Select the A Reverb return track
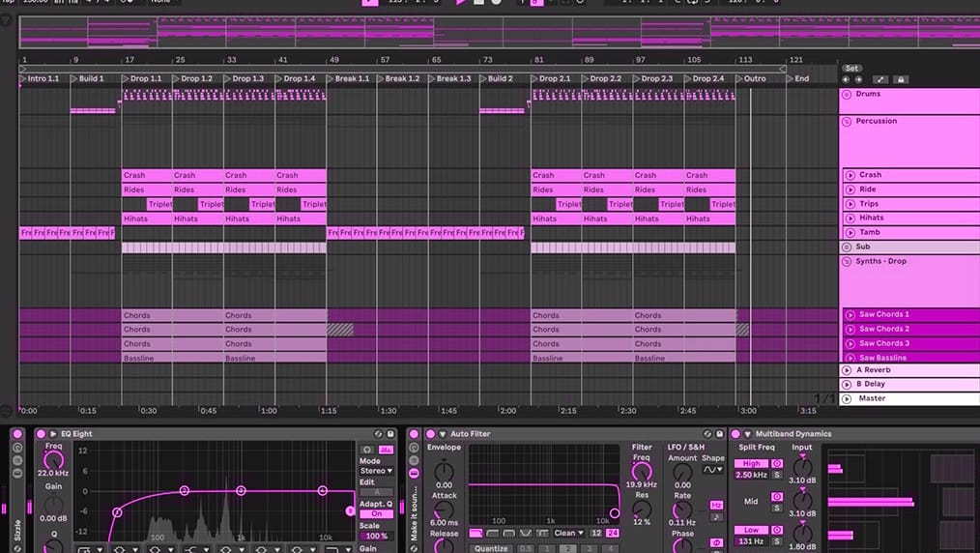The image size is (980, 553). (x=909, y=370)
